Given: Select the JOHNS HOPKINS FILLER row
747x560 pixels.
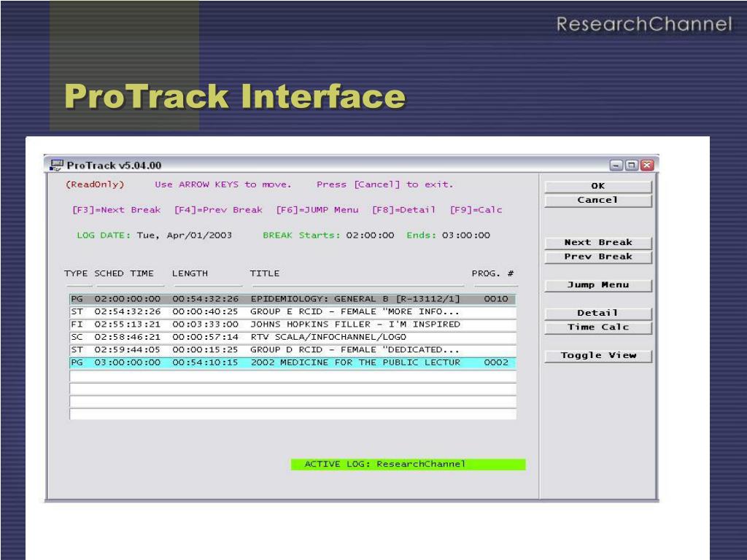Looking at the screenshot, I should click(293, 324).
